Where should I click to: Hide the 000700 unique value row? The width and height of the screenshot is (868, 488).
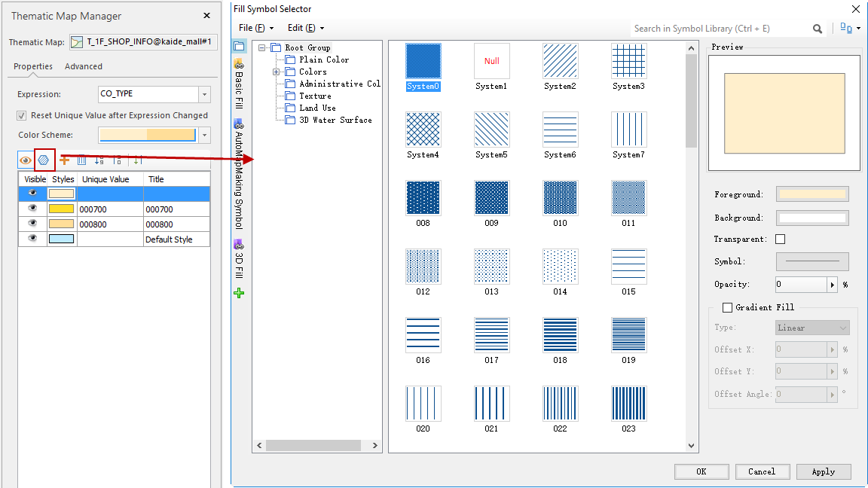(32, 209)
